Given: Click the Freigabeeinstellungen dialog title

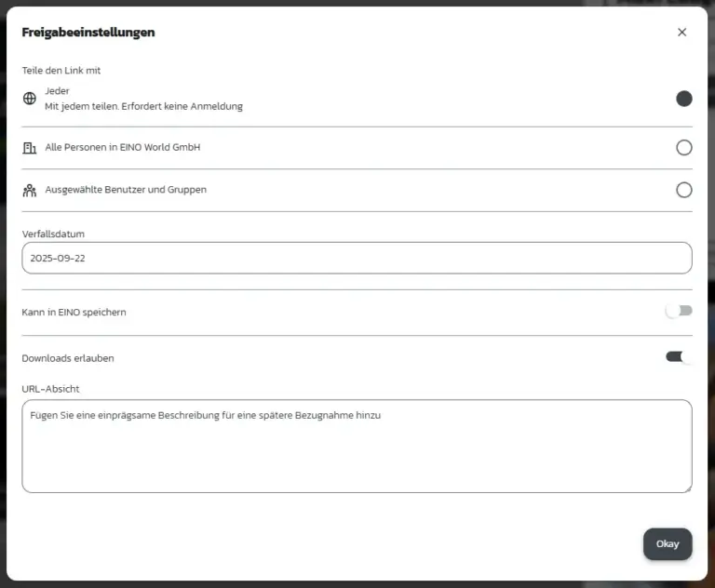Looking at the screenshot, I should click(x=88, y=33).
